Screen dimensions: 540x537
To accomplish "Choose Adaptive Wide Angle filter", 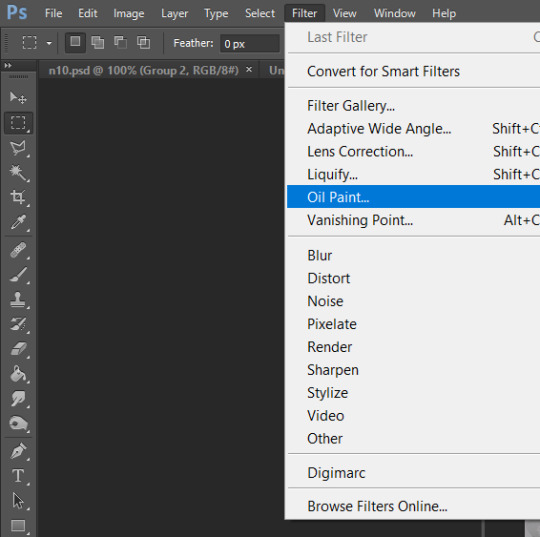I will pos(413,129).
